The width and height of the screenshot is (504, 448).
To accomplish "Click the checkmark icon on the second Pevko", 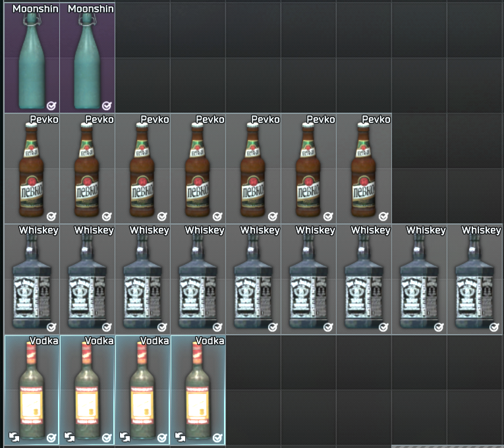I will tap(107, 216).
